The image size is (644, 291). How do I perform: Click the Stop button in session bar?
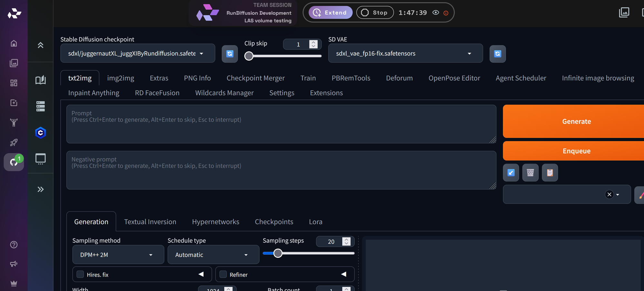(375, 13)
